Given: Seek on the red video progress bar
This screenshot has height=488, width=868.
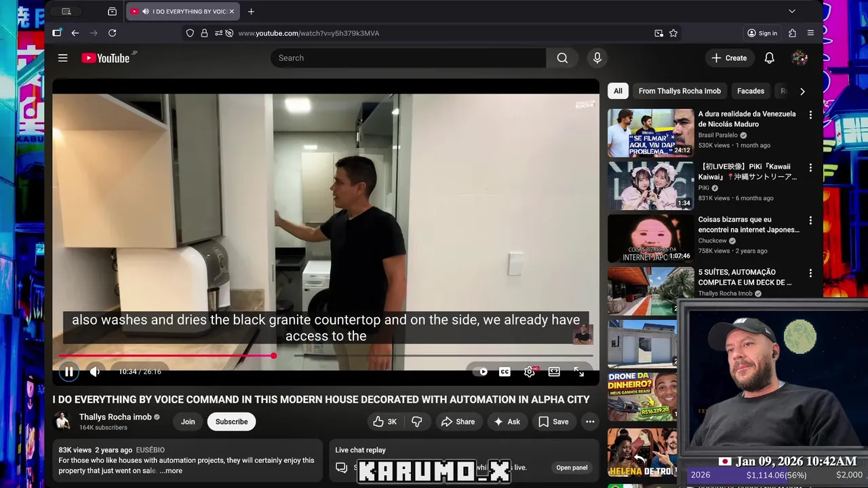Looking at the screenshot, I should coord(325,355).
